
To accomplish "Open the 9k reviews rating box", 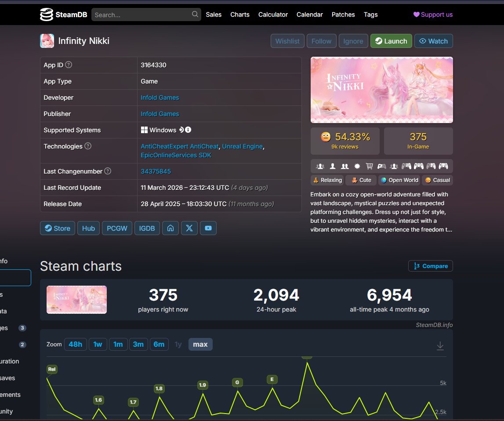I will point(345,141).
